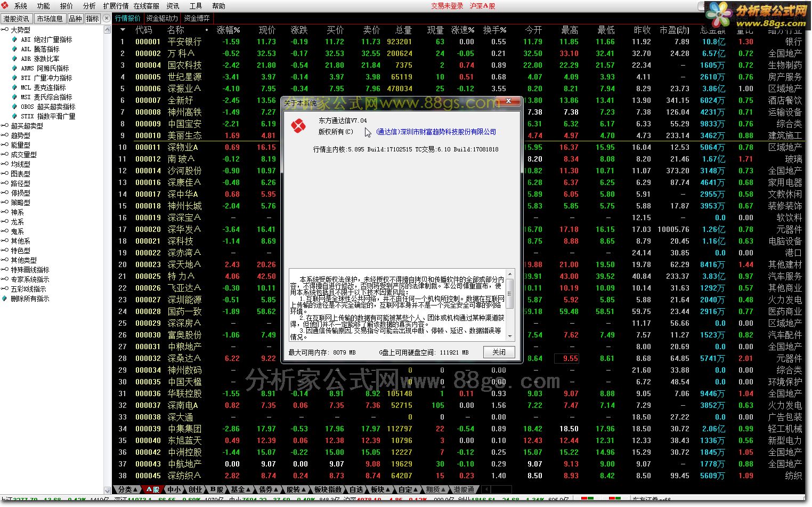Expand the 图表型 tree node
This screenshot has height=507, width=812.
5,174
